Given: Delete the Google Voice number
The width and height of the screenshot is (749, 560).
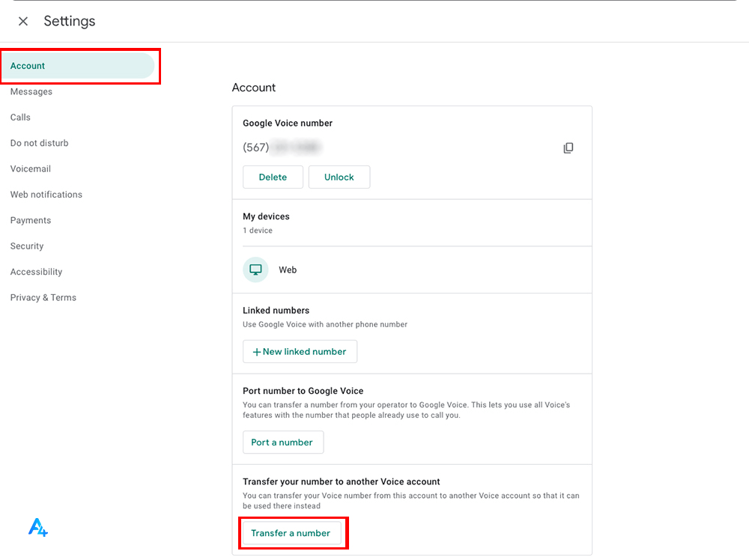Looking at the screenshot, I should pyautogui.click(x=273, y=177).
